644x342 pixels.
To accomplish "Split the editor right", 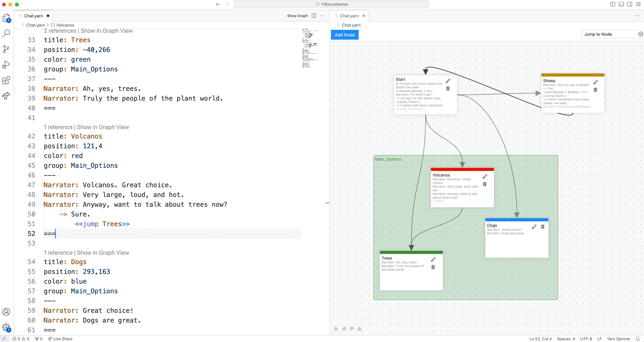I will (314, 16).
